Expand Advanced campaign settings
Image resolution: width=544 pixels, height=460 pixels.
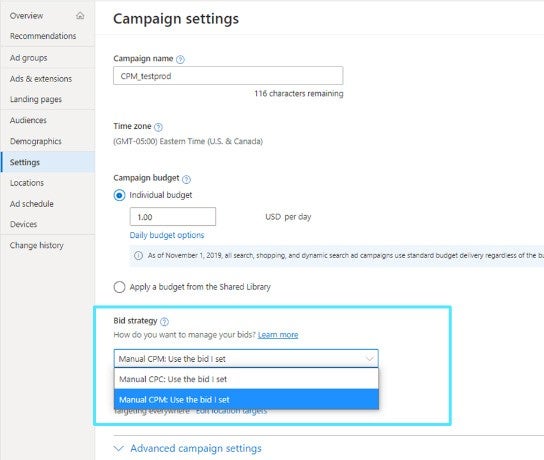(187, 448)
